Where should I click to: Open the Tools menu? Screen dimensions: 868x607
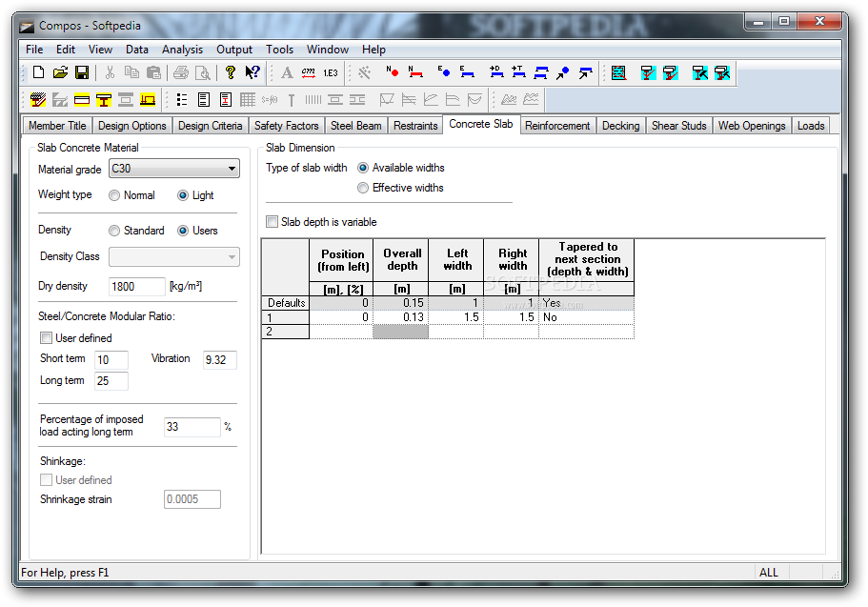(279, 50)
